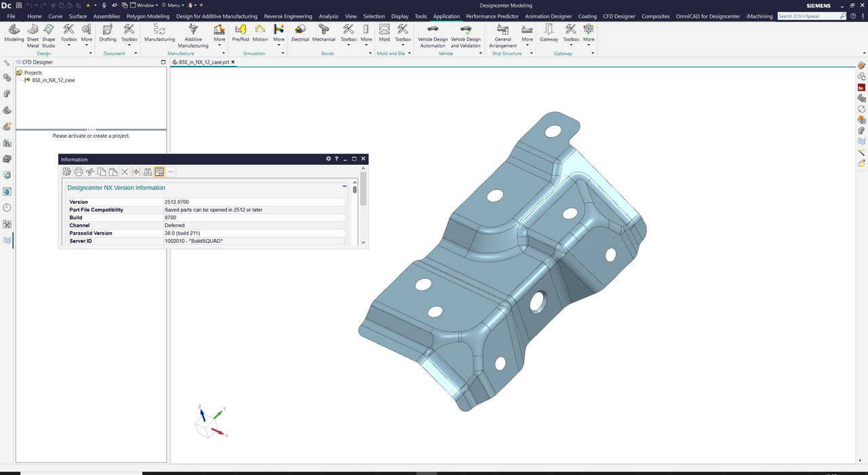
Task: Collapse Designcenter NX Version Information section
Action: 344,185
